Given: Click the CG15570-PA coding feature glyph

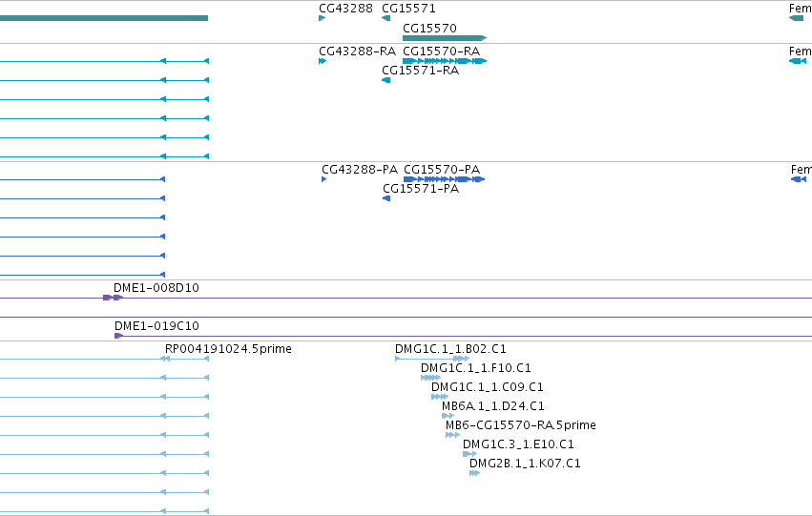Looking at the screenshot, I should point(444,179).
